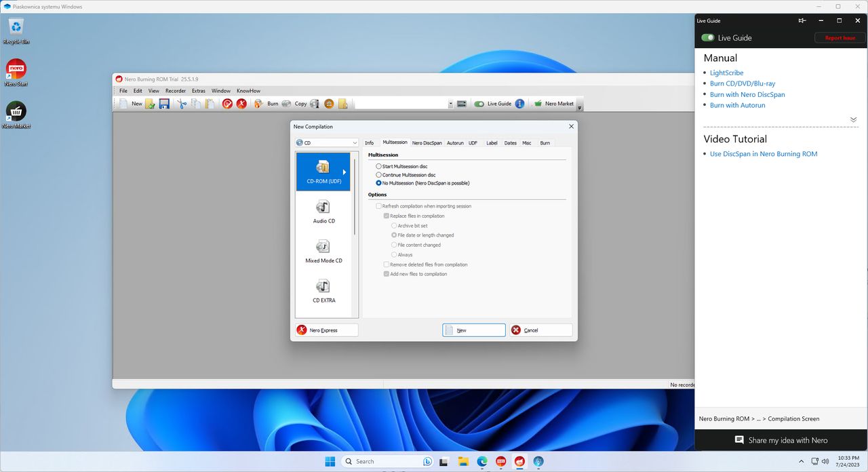Screen dimensions: 868x472
Task: Open the View menu
Action: (x=154, y=90)
